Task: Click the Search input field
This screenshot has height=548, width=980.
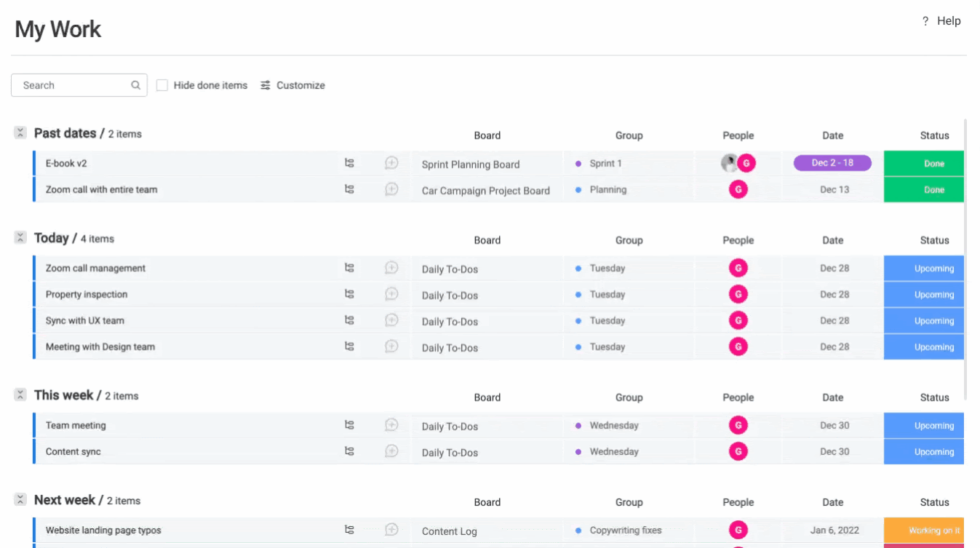Action: click(x=73, y=85)
